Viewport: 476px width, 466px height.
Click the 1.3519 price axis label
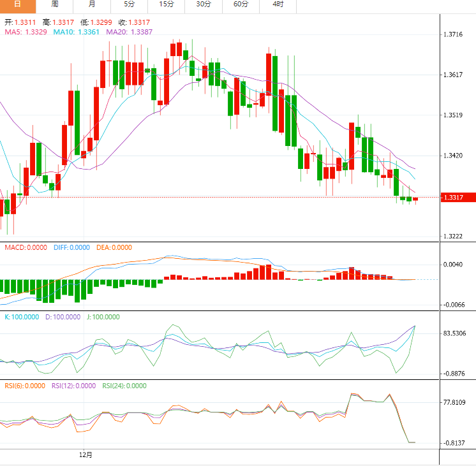(x=453, y=115)
